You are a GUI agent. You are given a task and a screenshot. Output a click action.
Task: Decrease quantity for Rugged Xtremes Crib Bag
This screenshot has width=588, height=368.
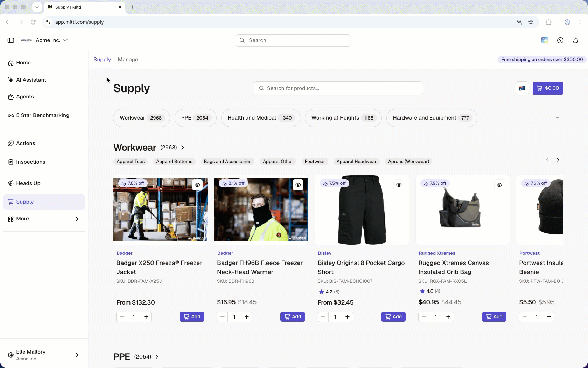[424, 317]
